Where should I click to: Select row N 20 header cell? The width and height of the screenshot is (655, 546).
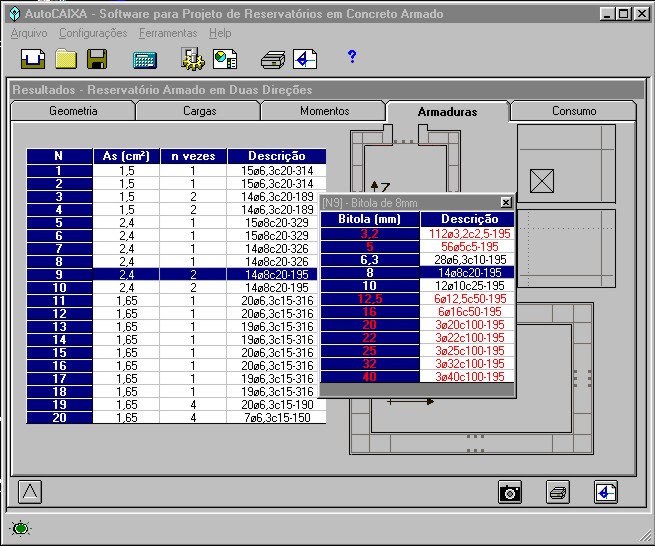(59, 417)
